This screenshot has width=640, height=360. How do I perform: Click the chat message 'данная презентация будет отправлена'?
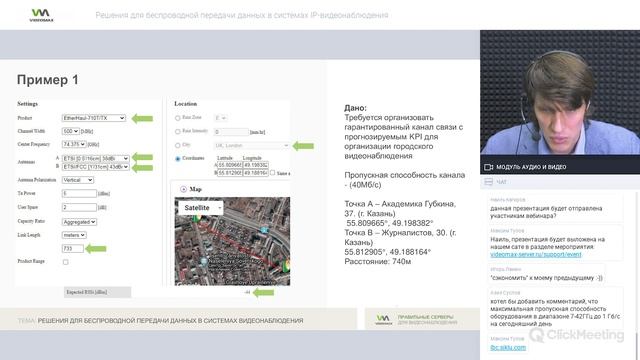tap(546, 212)
